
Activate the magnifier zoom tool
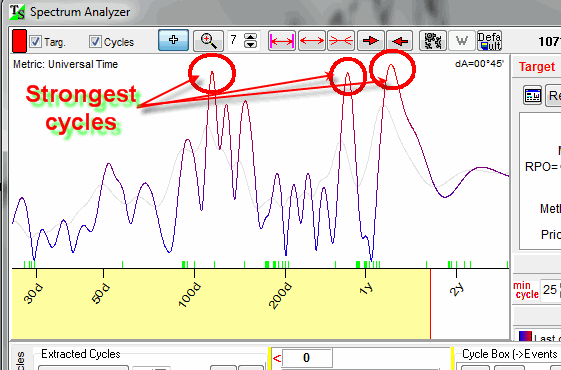tap(209, 40)
